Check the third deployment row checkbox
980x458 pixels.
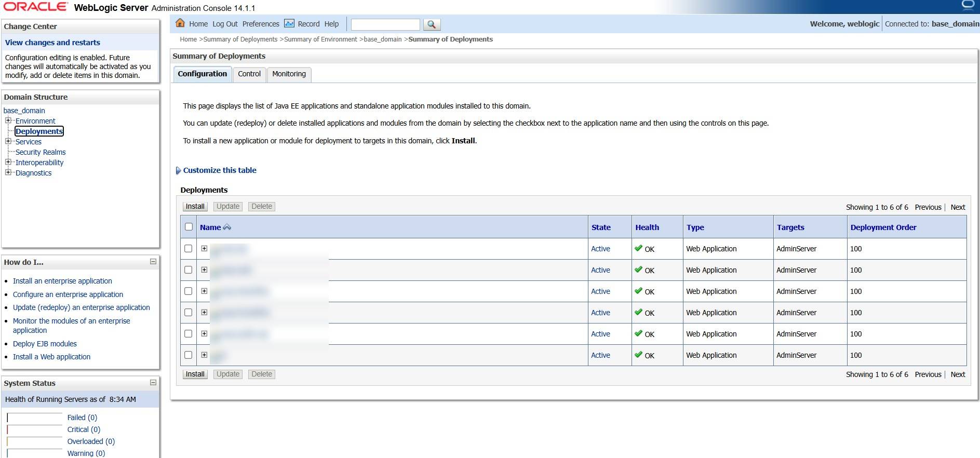click(189, 291)
